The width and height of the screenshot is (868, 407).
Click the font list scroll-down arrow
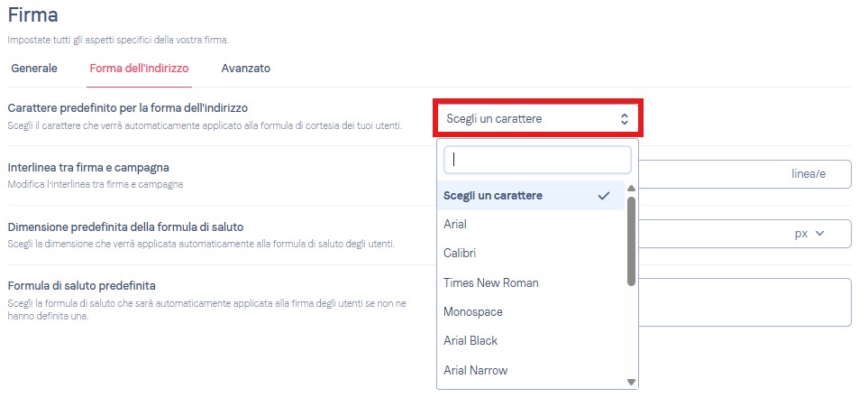coord(631,382)
